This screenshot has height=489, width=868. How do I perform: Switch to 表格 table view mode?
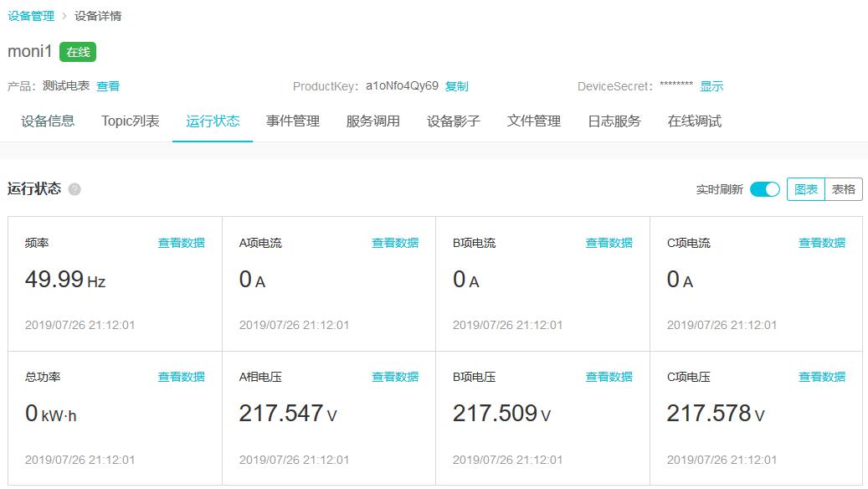[844, 189]
